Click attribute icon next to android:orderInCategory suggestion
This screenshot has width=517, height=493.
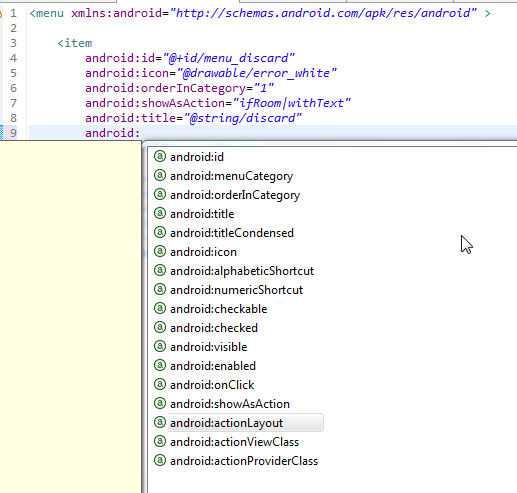tap(160, 194)
